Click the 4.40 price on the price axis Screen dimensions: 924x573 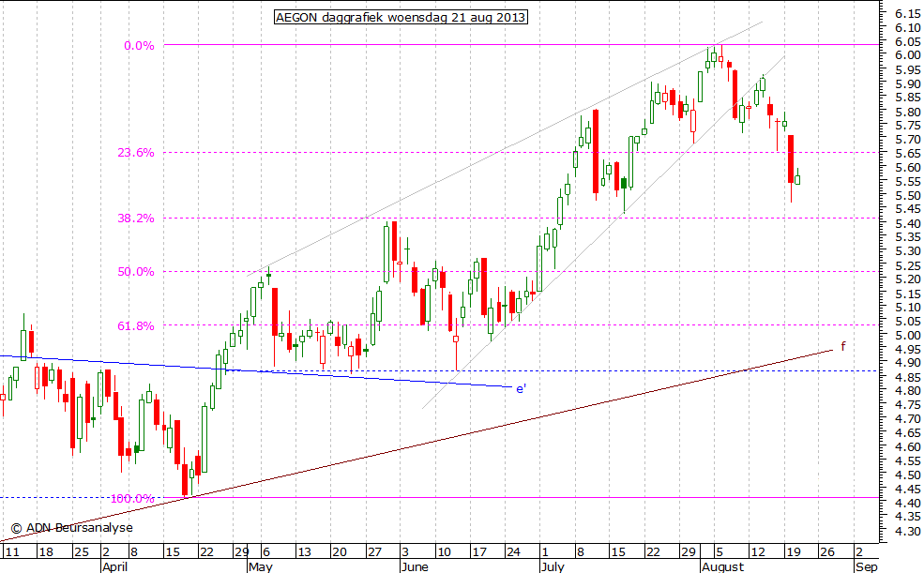[x=907, y=503]
